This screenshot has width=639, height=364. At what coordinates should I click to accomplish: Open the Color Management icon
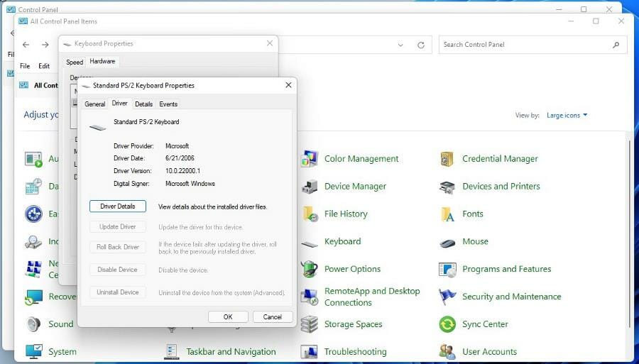click(310, 159)
